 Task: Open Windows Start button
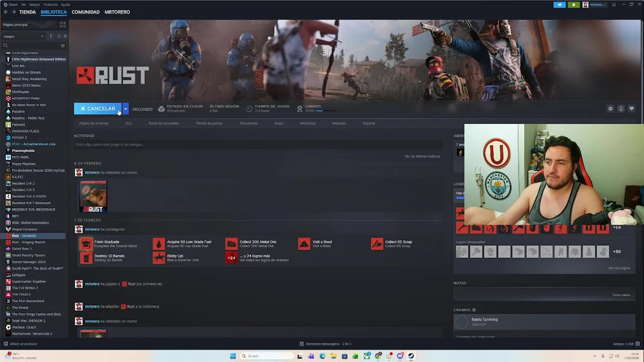(232, 356)
